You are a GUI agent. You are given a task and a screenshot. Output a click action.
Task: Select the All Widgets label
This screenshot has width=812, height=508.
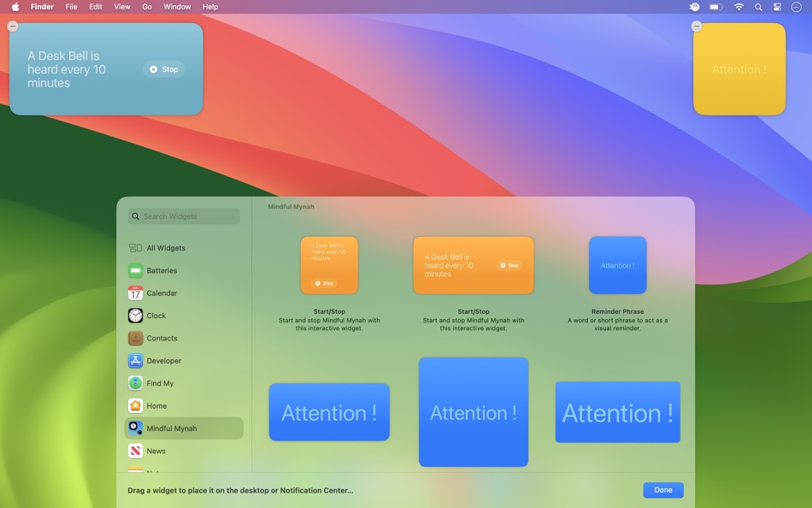[166, 248]
